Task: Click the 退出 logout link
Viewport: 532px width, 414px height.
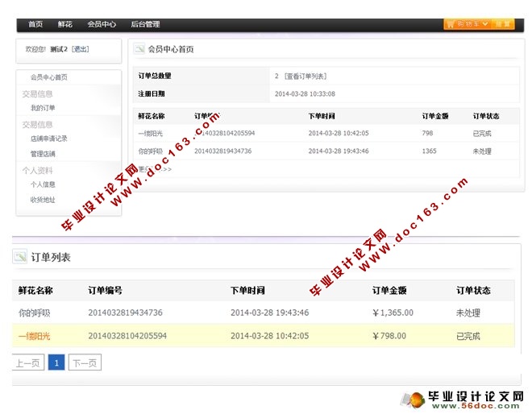Action: pyautogui.click(x=81, y=49)
